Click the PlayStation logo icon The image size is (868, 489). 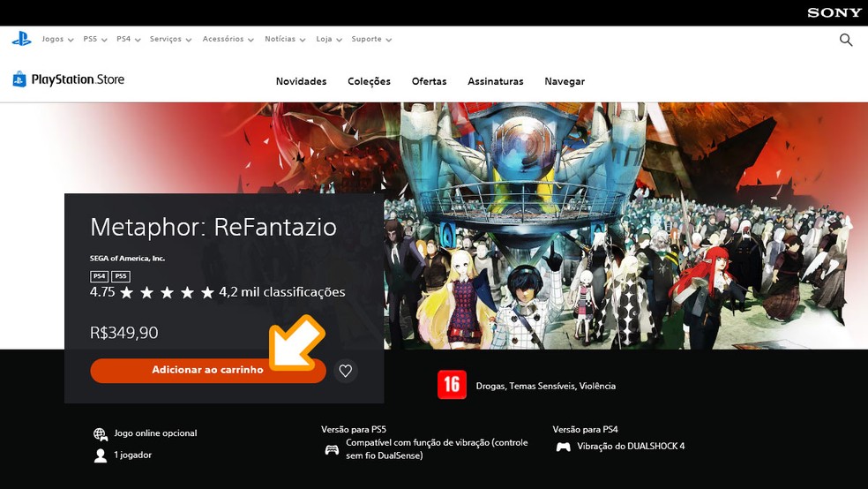(x=21, y=39)
